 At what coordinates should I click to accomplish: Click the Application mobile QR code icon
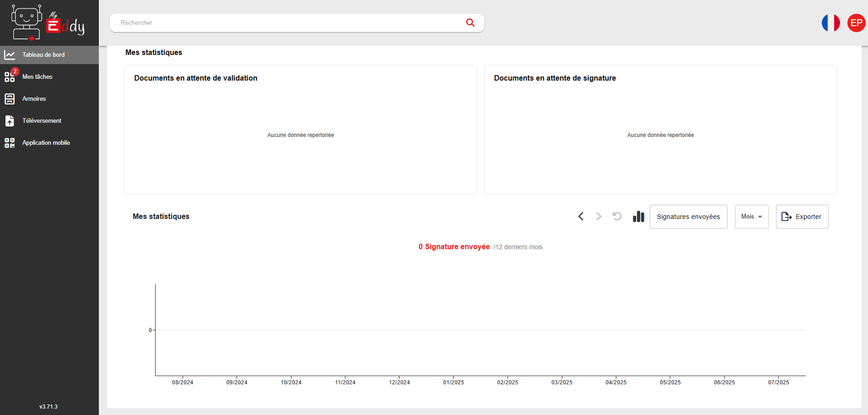(10, 143)
